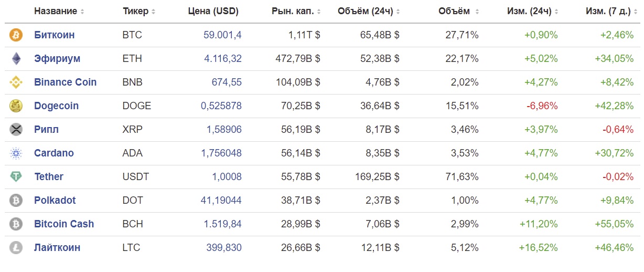The image size is (644, 272).
Task: Open the Bitcoin Cash link
Action: [x=64, y=224]
